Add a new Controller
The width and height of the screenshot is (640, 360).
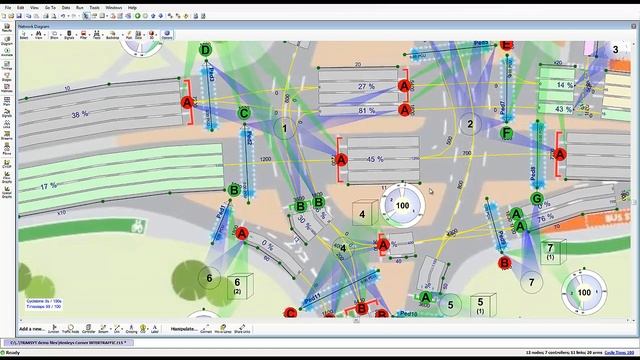pos(89,329)
